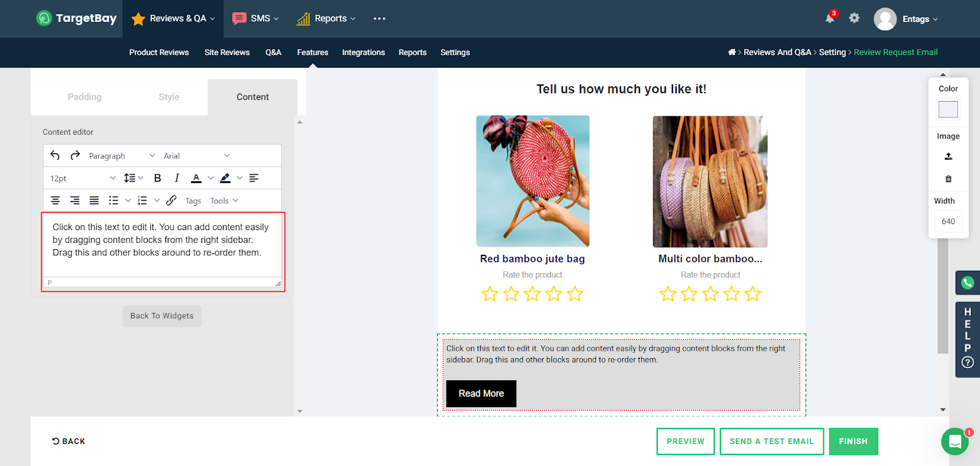980x466 pixels.
Task: Apply bold formatting
Action: pyautogui.click(x=157, y=178)
